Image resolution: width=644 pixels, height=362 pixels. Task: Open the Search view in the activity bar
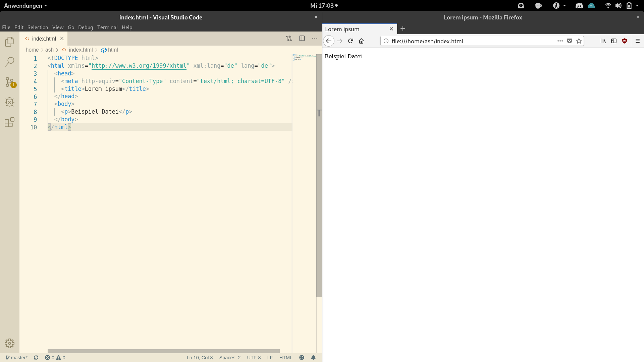[9, 62]
